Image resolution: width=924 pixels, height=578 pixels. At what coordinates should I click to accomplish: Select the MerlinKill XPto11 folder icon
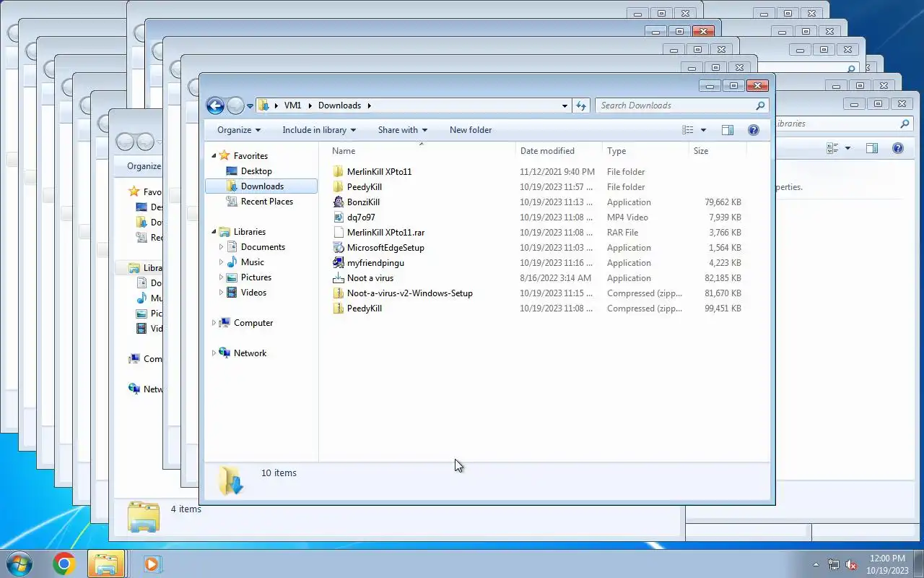339,172
